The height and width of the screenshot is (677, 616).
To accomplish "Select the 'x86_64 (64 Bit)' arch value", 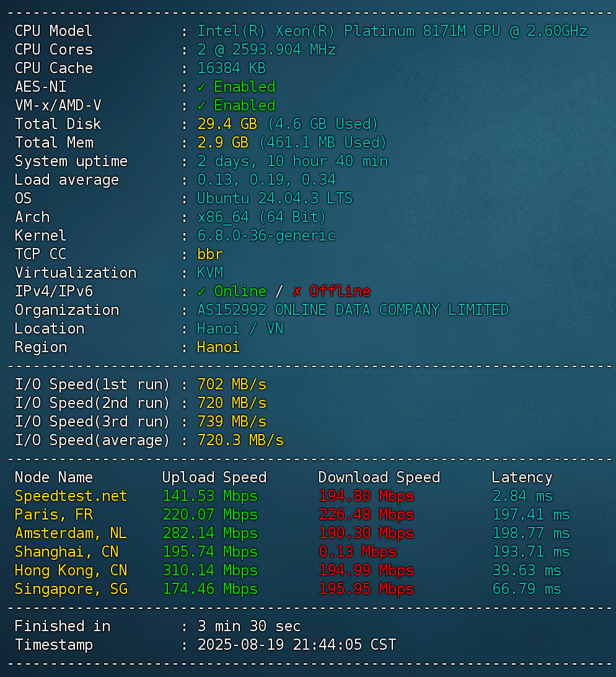I will (262, 217).
